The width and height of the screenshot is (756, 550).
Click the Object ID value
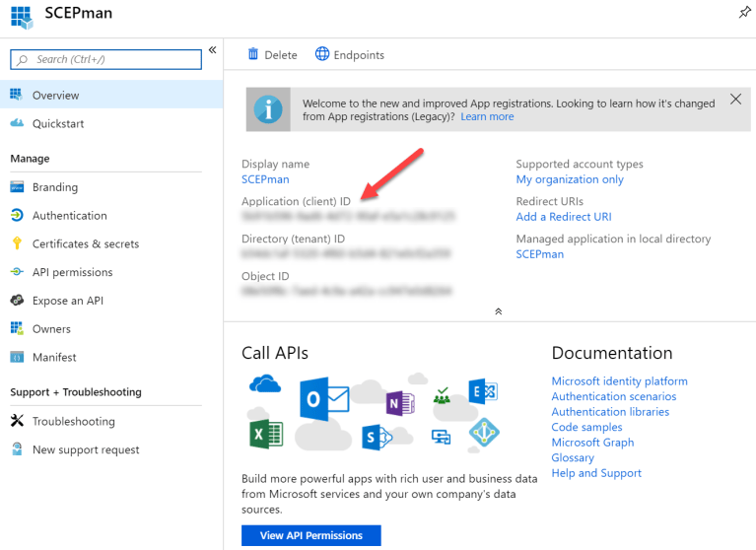coord(347,291)
